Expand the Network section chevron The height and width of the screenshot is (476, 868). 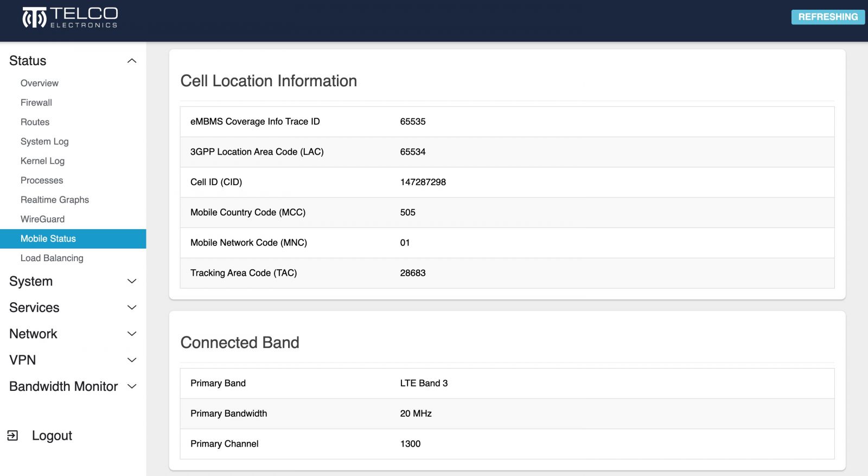[x=131, y=334]
